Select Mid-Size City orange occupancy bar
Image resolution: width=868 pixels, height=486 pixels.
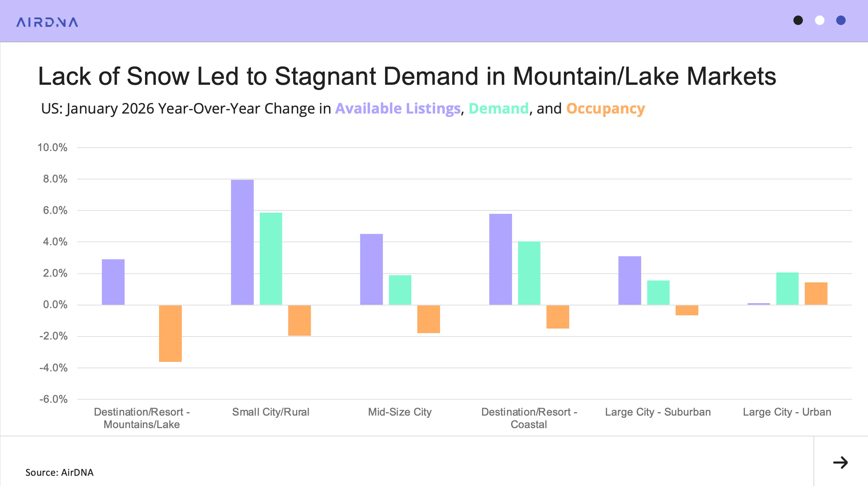click(x=429, y=319)
